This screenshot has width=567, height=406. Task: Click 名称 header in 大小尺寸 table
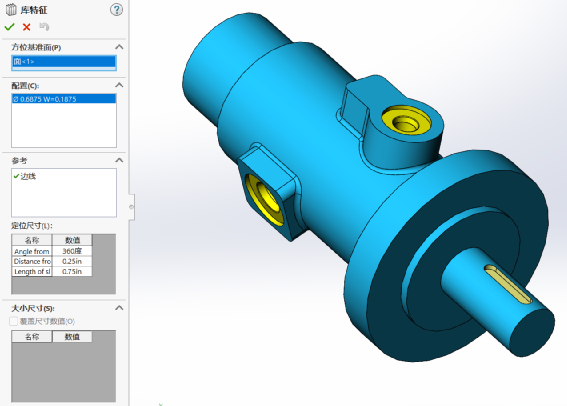click(x=32, y=337)
